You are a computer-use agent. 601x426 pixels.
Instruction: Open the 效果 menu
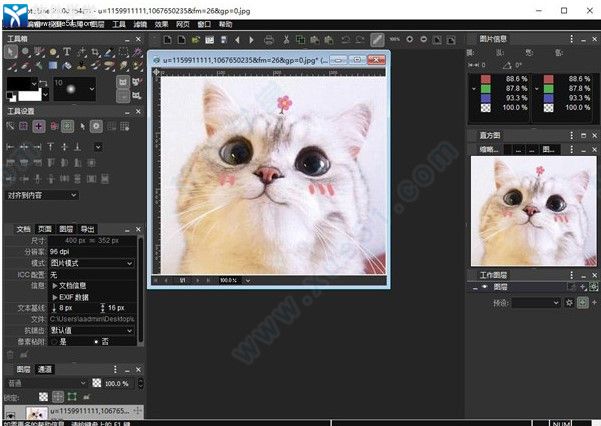161,24
